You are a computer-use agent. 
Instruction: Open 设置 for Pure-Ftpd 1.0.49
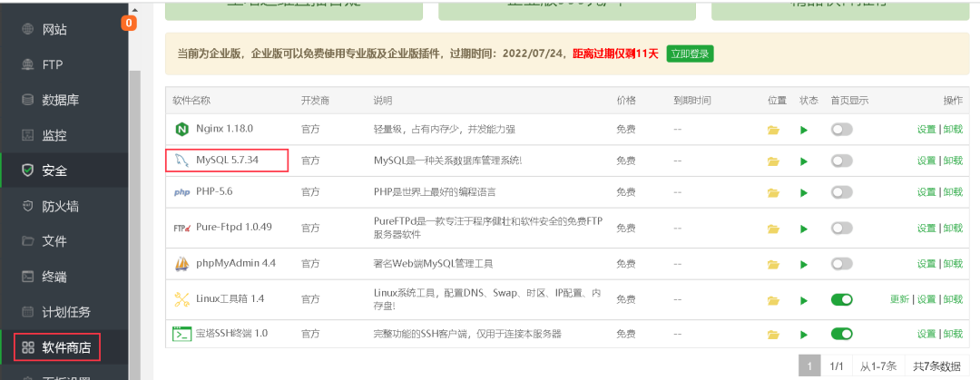926,228
